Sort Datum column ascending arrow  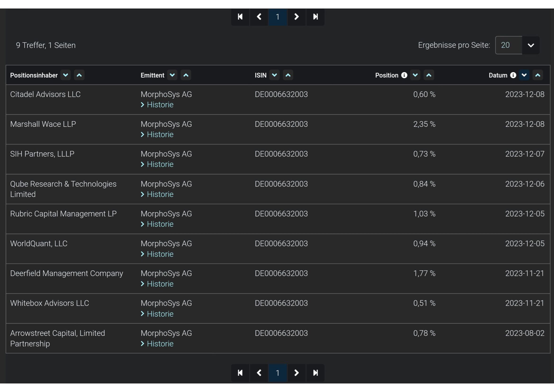click(x=538, y=75)
